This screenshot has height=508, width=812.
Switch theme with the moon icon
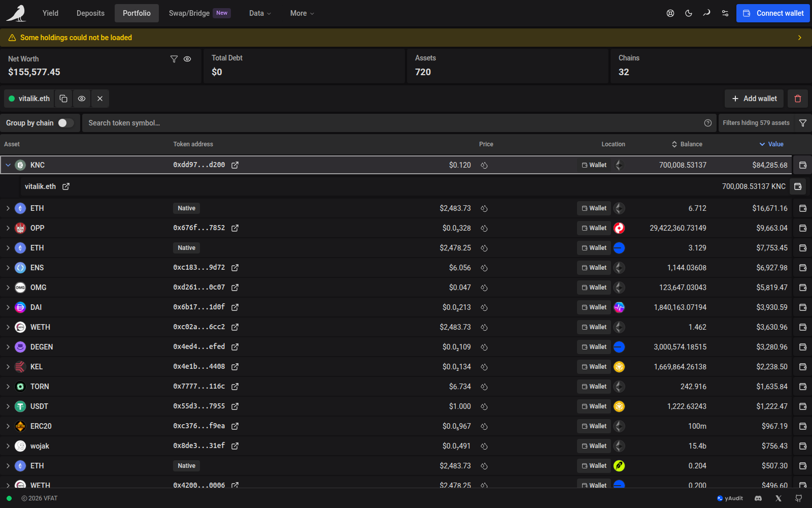click(689, 13)
